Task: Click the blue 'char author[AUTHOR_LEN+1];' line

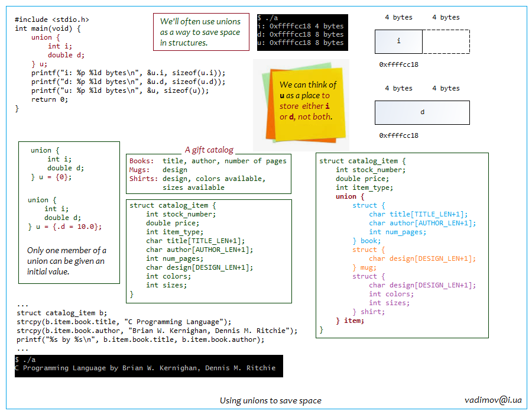Action: (423, 224)
